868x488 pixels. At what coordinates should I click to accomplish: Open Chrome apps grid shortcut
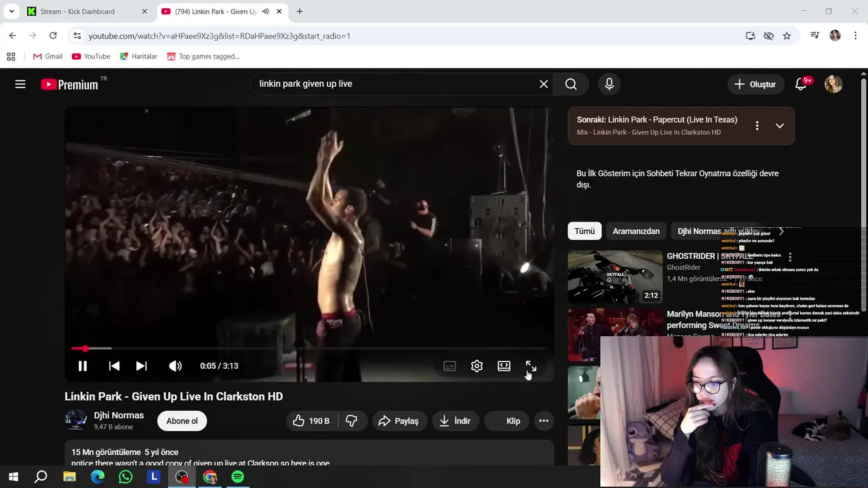pos(11,56)
